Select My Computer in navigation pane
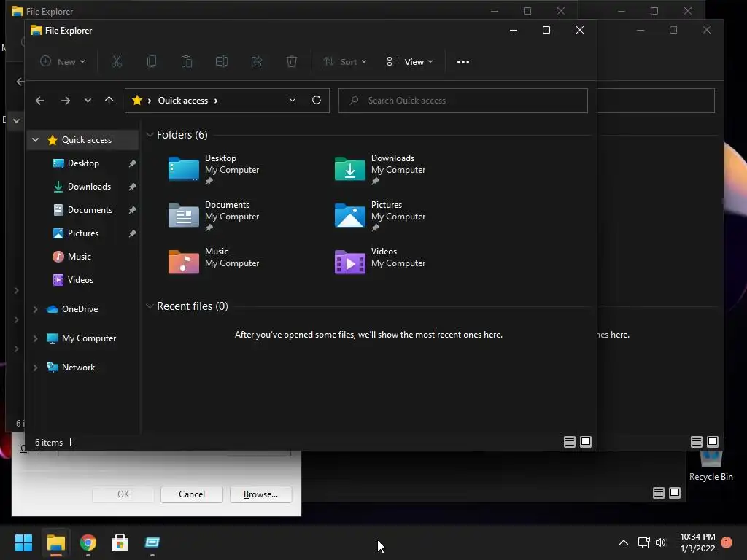 (88, 338)
